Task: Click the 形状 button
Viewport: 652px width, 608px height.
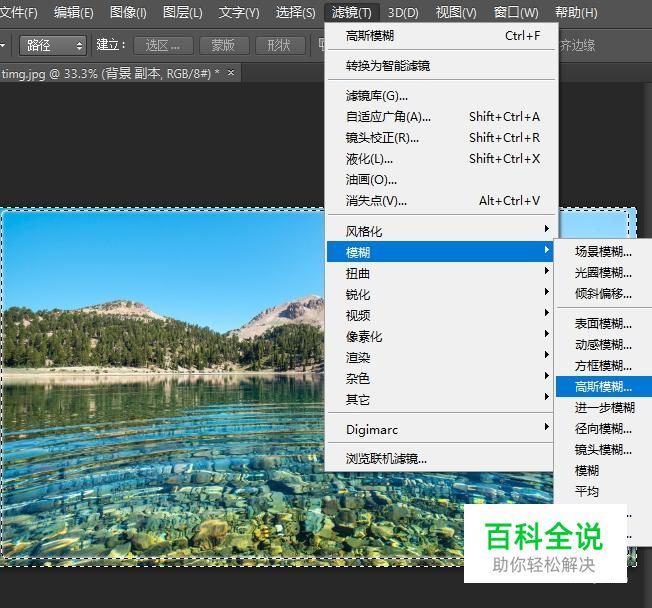Action: [x=280, y=45]
